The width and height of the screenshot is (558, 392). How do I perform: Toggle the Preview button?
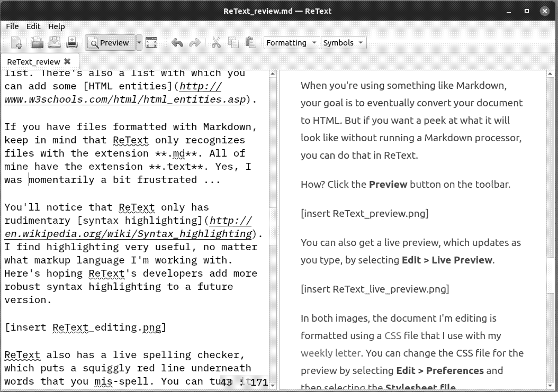click(x=110, y=43)
